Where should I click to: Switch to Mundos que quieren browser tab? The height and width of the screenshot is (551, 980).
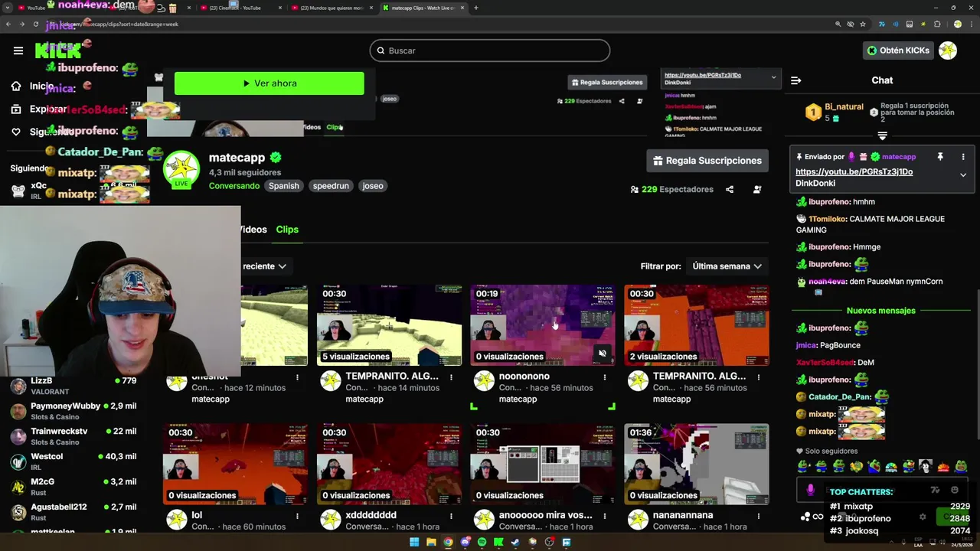331,8
